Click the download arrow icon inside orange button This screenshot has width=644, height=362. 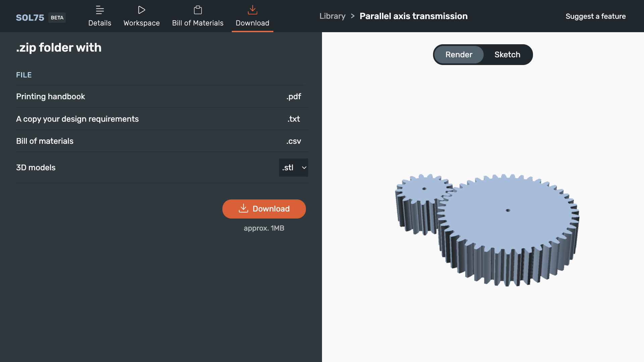click(244, 208)
